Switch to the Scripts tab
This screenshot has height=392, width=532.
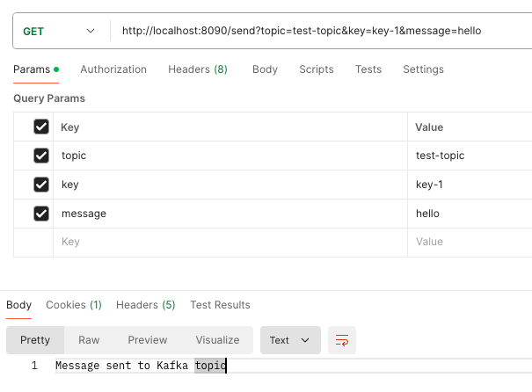tap(317, 69)
